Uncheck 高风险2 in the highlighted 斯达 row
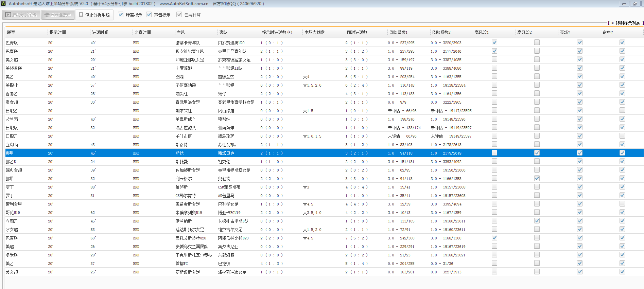Screen dimensions: 644x289 [x=537, y=153]
